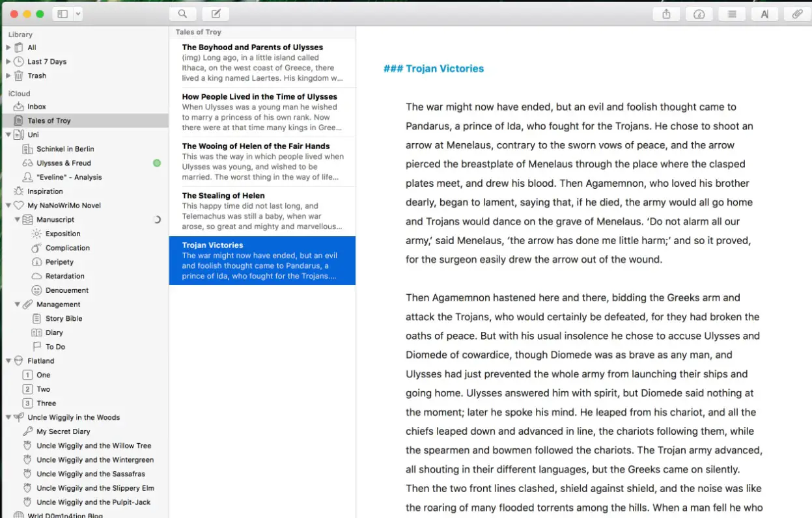Click the Story Bible document icon
Image resolution: width=812 pixels, height=518 pixels.
point(37,319)
